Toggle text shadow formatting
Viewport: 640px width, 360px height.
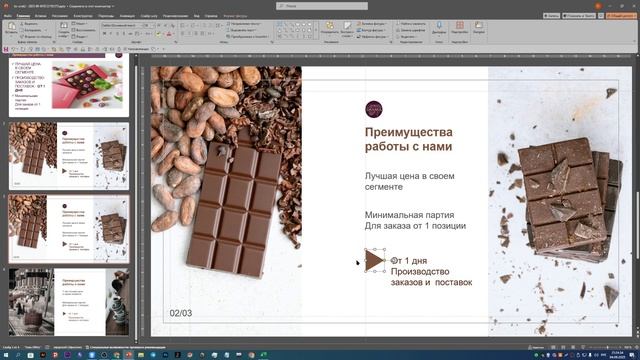[124, 33]
